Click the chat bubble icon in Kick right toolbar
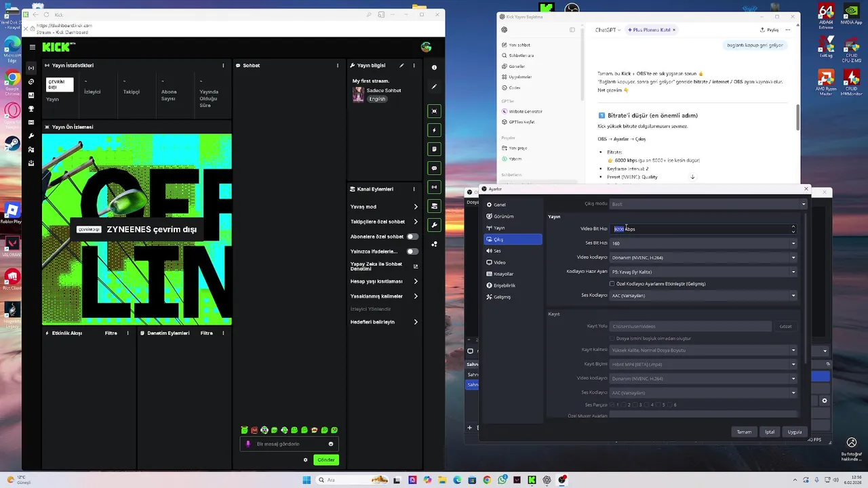The image size is (868, 488). click(x=434, y=168)
